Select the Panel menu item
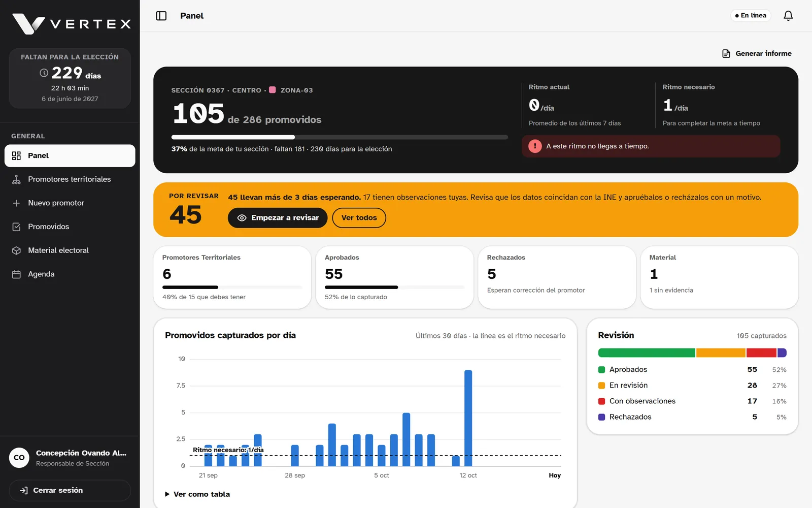Image resolution: width=812 pixels, height=508 pixels. click(70, 155)
